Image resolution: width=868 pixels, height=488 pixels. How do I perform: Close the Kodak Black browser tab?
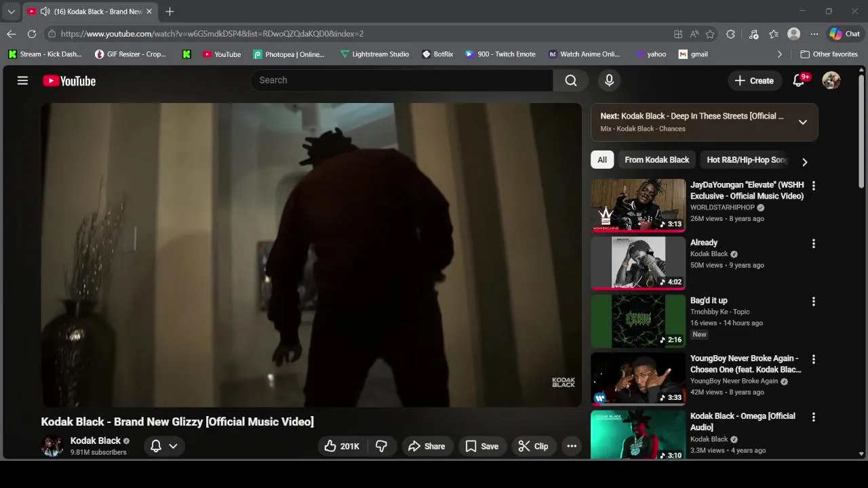149,12
